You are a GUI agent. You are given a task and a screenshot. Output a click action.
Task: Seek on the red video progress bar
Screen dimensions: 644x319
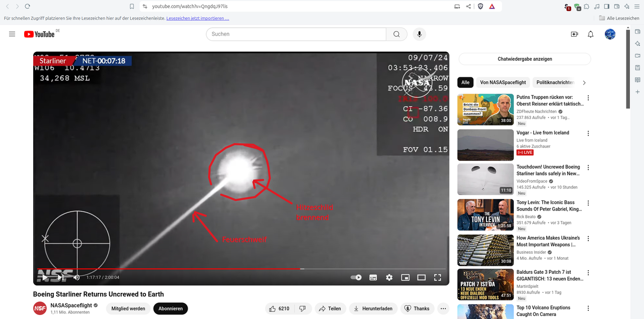point(241,269)
